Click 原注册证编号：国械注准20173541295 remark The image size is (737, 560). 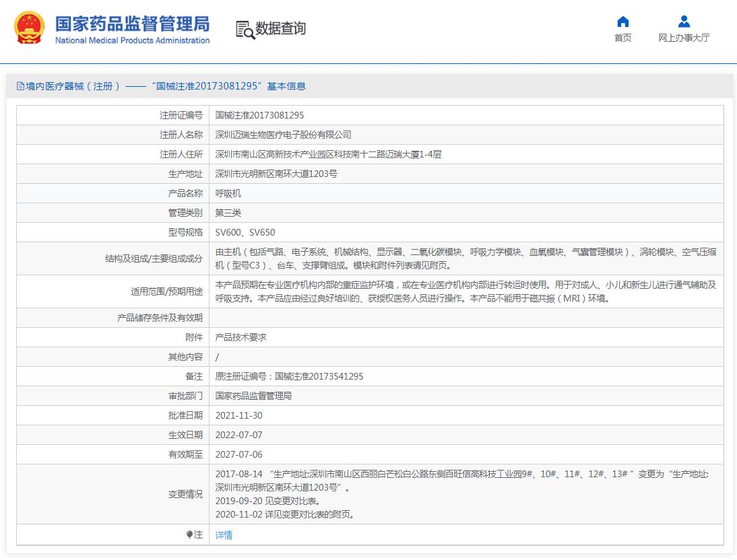coord(289,376)
